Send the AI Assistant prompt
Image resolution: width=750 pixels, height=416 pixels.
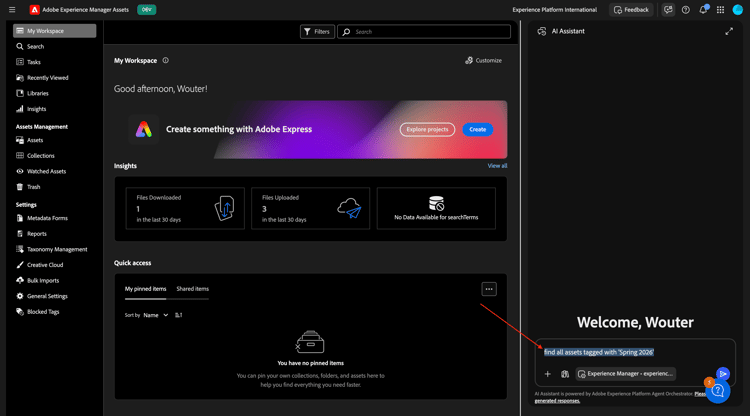pos(723,373)
